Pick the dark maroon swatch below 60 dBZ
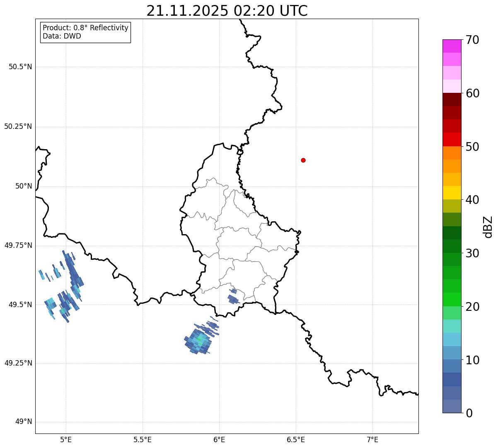This screenshot has height=448, width=498. click(x=452, y=99)
